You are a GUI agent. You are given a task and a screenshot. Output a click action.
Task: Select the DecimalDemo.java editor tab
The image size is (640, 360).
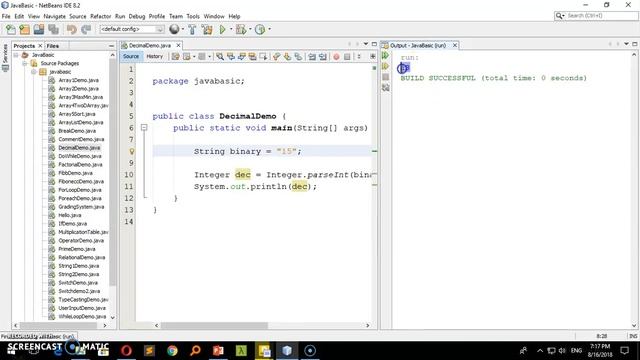[150, 46]
